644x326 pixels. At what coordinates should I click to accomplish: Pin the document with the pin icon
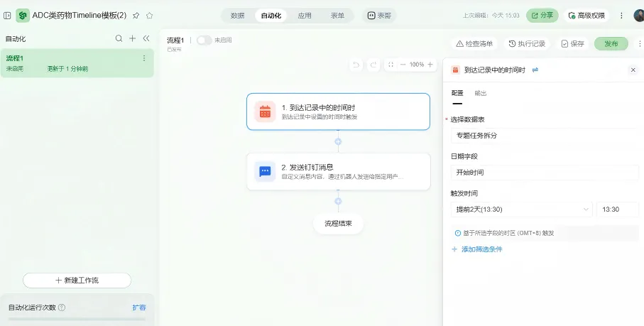(136, 16)
